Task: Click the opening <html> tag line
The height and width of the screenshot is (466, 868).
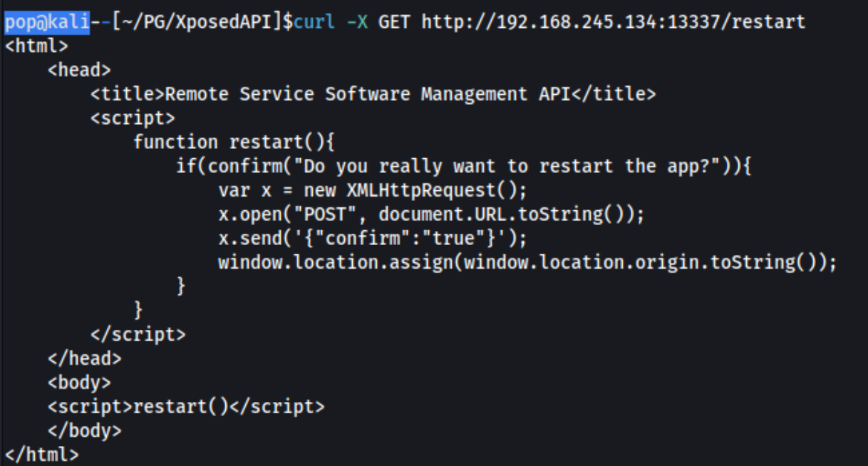Action: tap(36, 46)
